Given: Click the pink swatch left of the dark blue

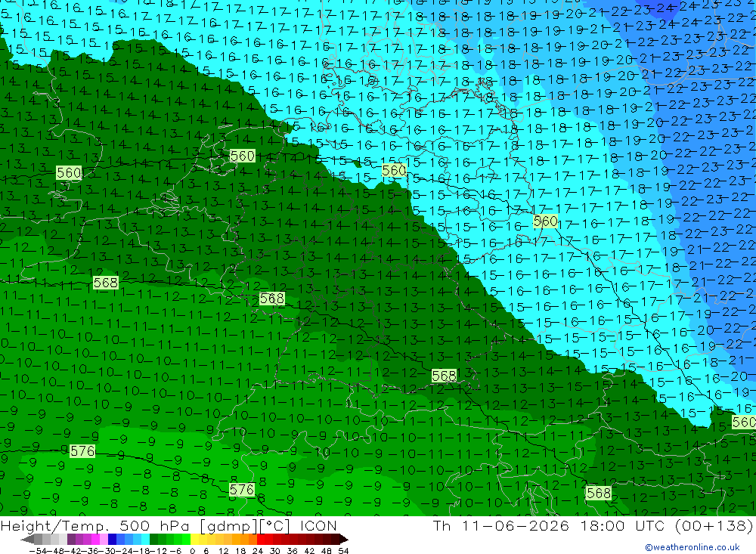Looking at the screenshot, I should (104, 540).
